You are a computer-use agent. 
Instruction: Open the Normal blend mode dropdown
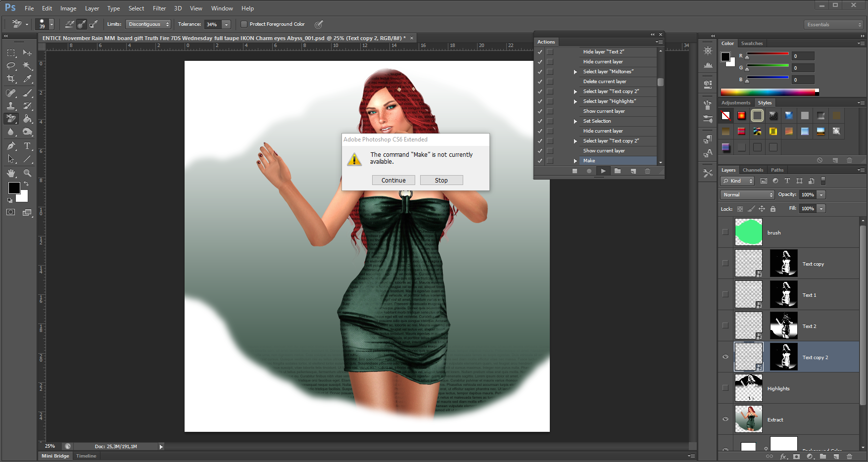coord(747,195)
